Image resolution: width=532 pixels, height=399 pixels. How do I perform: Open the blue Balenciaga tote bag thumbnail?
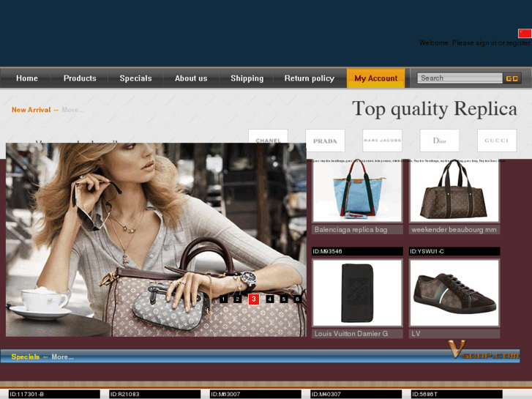pyautogui.click(x=357, y=191)
